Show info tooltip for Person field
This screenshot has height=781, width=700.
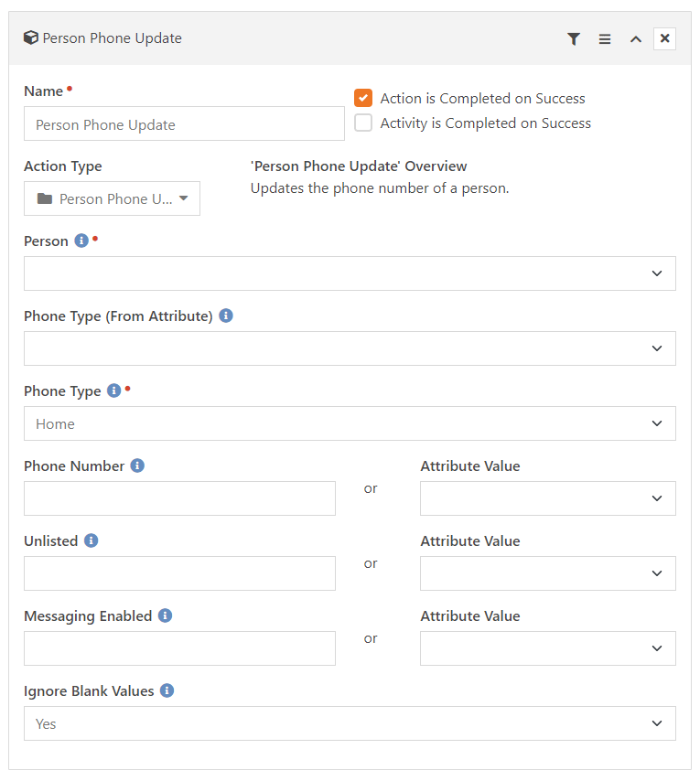(81, 241)
